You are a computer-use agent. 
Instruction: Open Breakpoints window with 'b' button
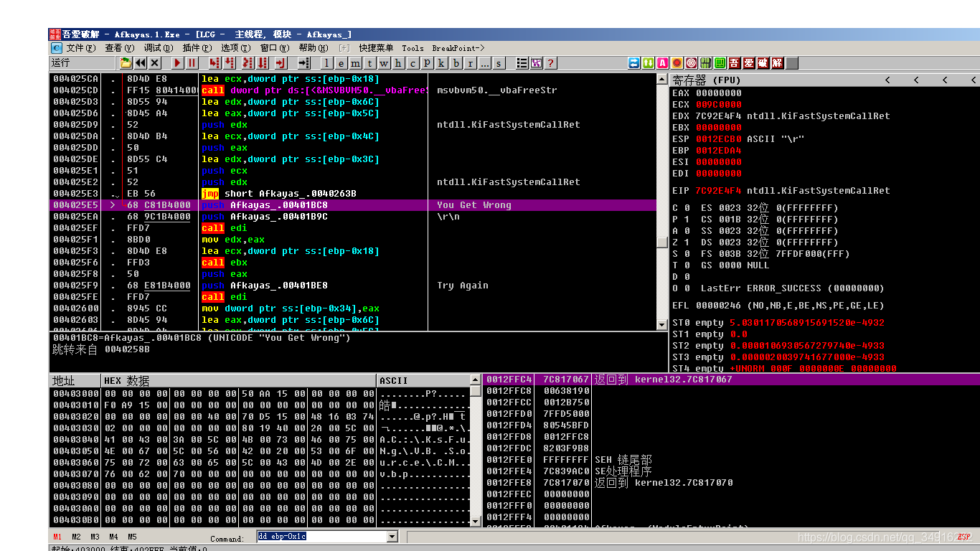coord(456,63)
